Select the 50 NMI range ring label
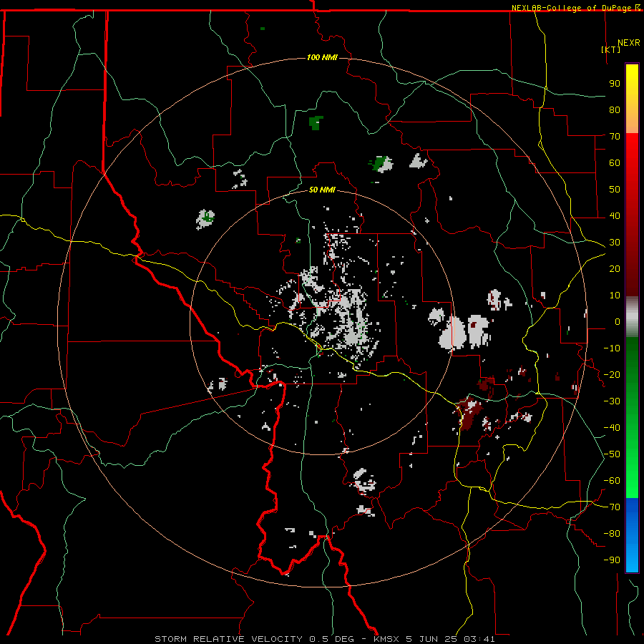644x644 pixels. pos(322,190)
